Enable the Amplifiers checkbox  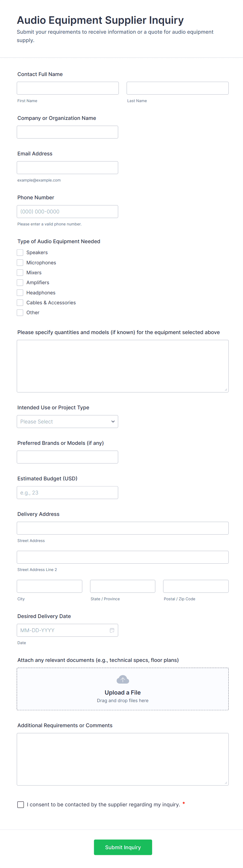point(20,283)
